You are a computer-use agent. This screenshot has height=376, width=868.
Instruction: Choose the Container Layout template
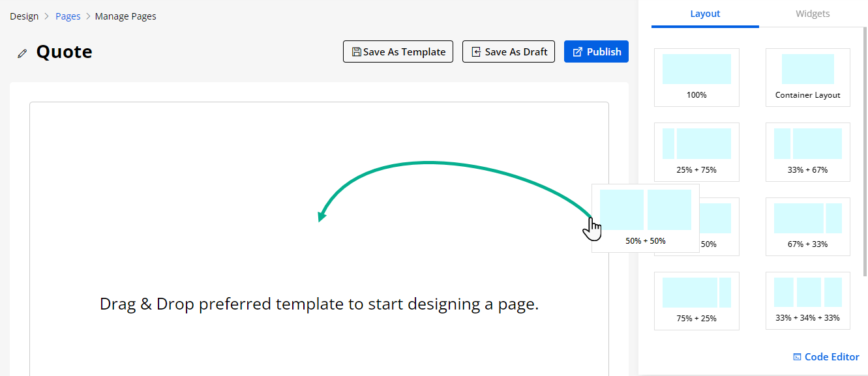click(x=807, y=77)
